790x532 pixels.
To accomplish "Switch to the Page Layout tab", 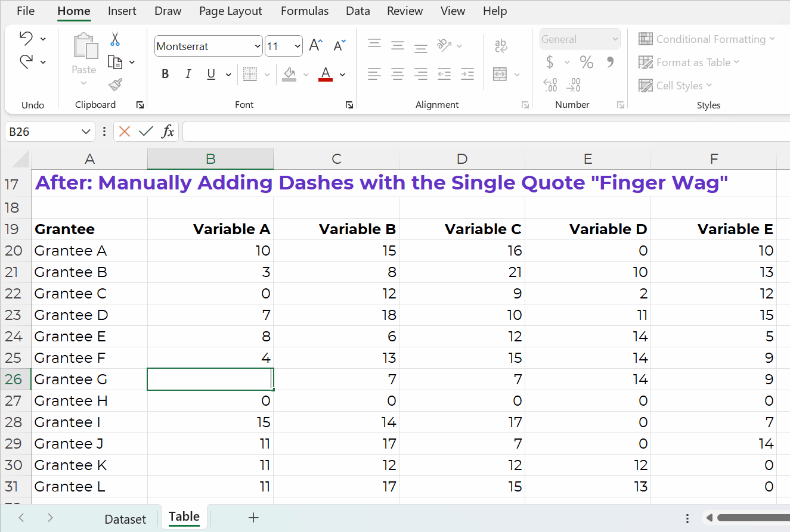I will click(231, 11).
